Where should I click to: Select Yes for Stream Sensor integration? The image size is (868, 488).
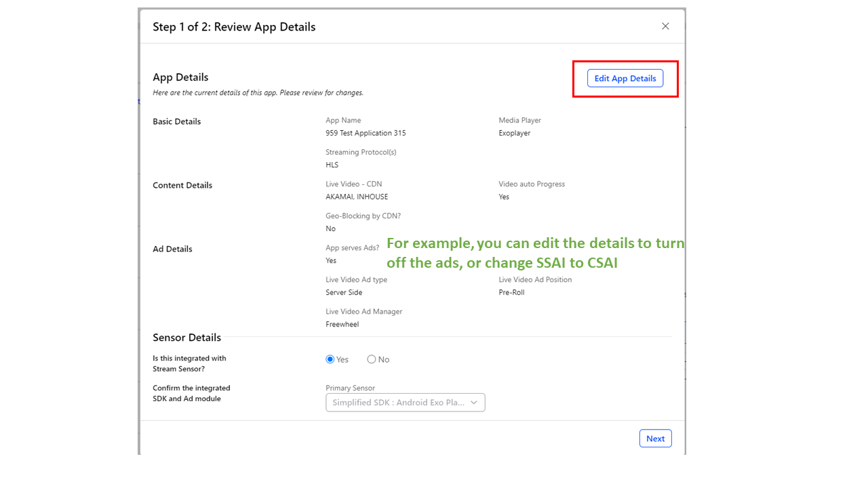330,359
